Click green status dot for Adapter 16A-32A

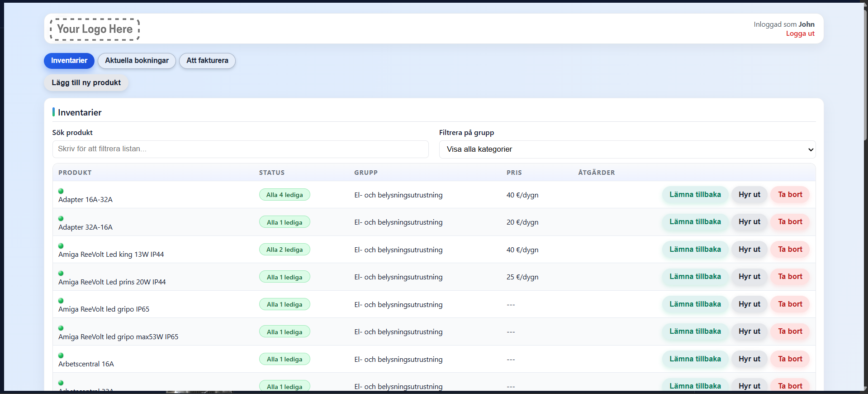click(x=61, y=191)
